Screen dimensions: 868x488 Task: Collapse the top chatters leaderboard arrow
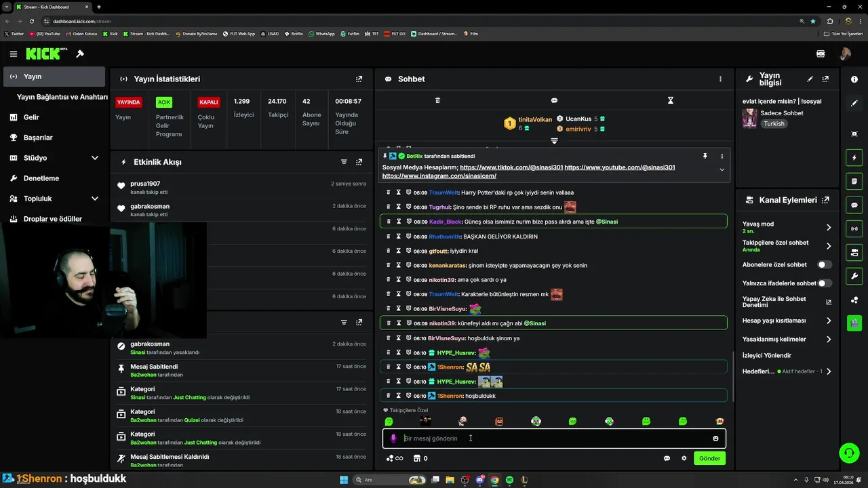[554, 141]
